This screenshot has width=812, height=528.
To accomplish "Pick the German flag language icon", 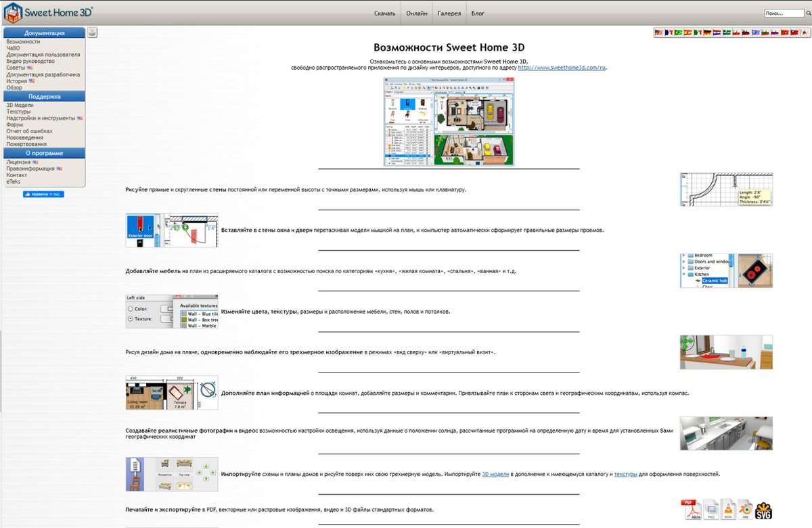I will pyautogui.click(x=707, y=32).
